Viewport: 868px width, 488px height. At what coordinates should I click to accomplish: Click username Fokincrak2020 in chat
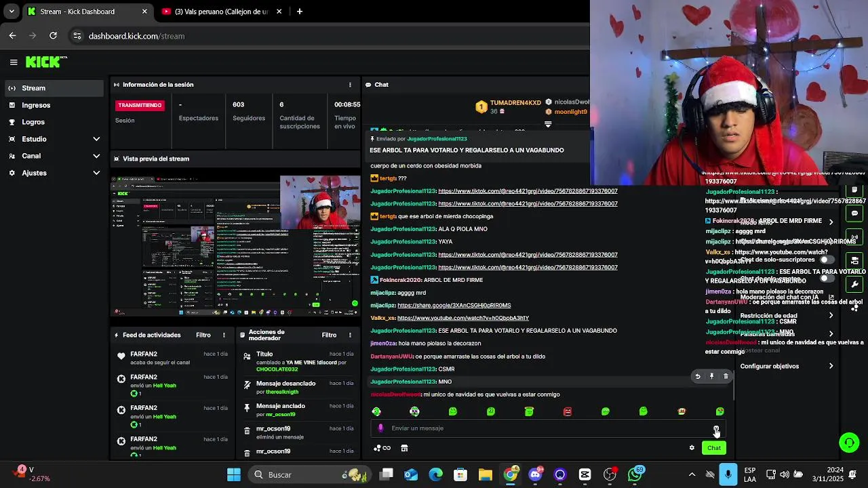coord(400,280)
